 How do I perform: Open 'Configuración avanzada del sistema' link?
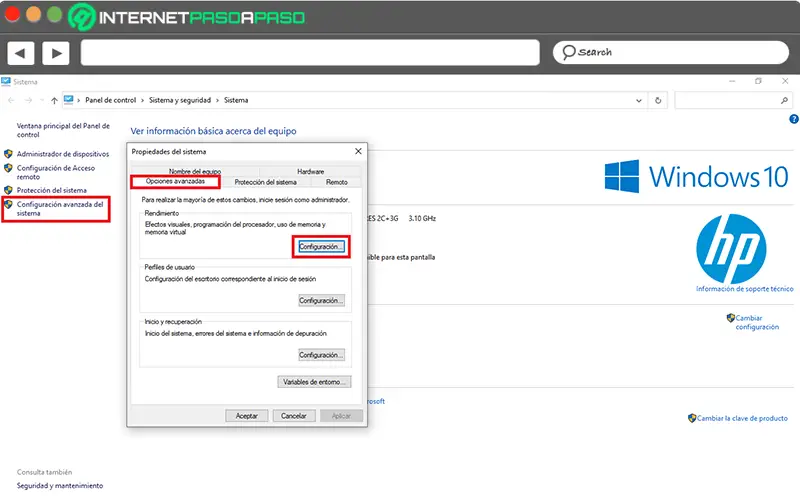pos(60,209)
